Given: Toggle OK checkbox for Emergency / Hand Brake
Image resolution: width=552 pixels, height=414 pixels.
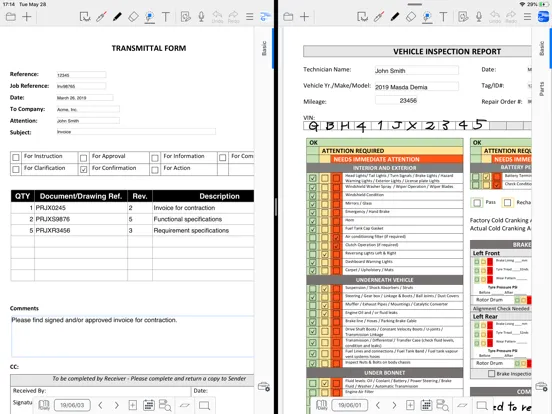Looking at the screenshot, I should [312, 212].
